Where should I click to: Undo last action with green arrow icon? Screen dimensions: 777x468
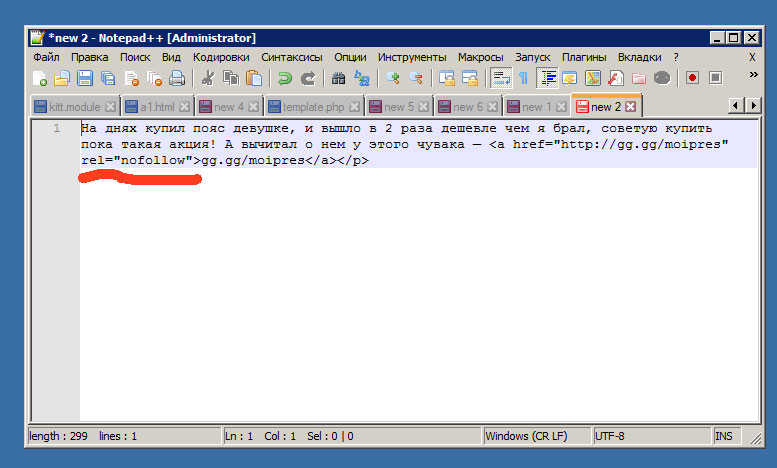tap(284, 78)
